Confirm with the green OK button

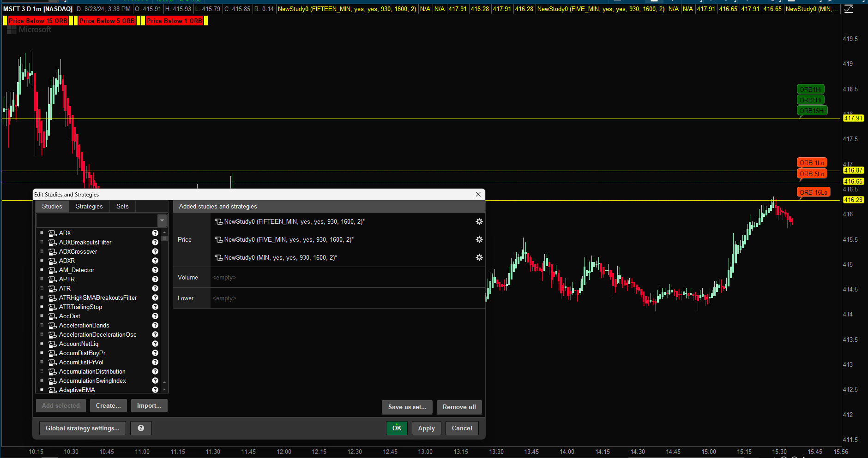coord(397,428)
